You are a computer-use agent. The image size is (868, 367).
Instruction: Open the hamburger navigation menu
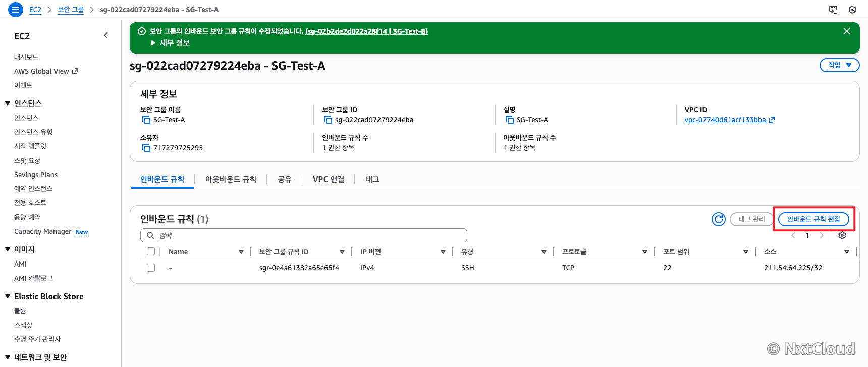16,10
